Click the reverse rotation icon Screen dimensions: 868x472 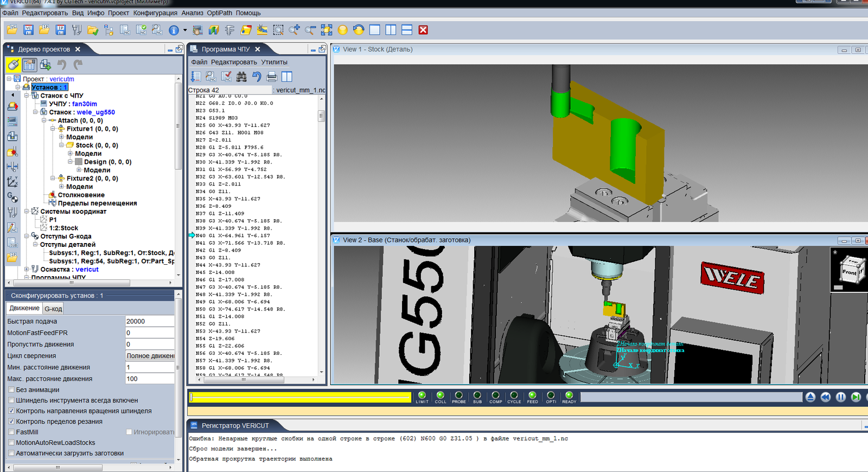coord(359,30)
